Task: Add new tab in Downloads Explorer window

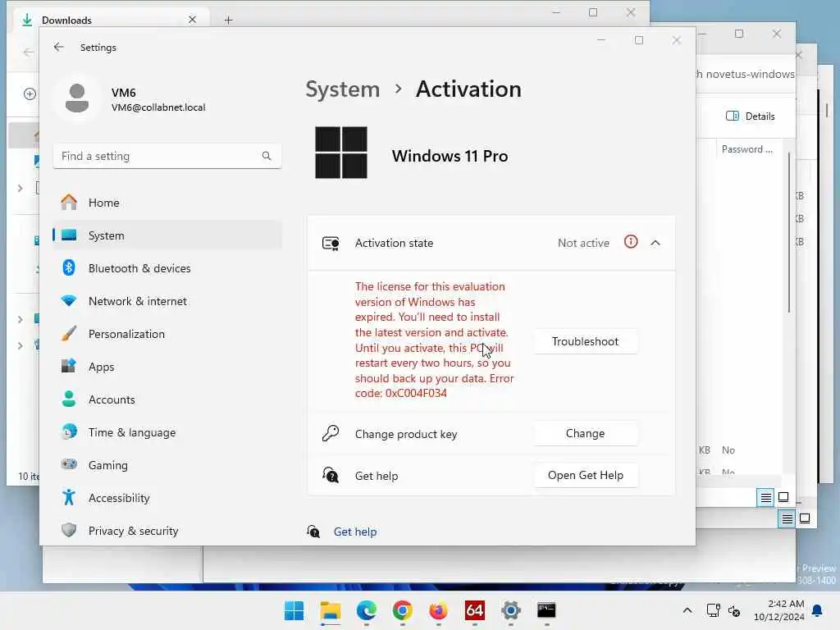Action: click(229, 21)
